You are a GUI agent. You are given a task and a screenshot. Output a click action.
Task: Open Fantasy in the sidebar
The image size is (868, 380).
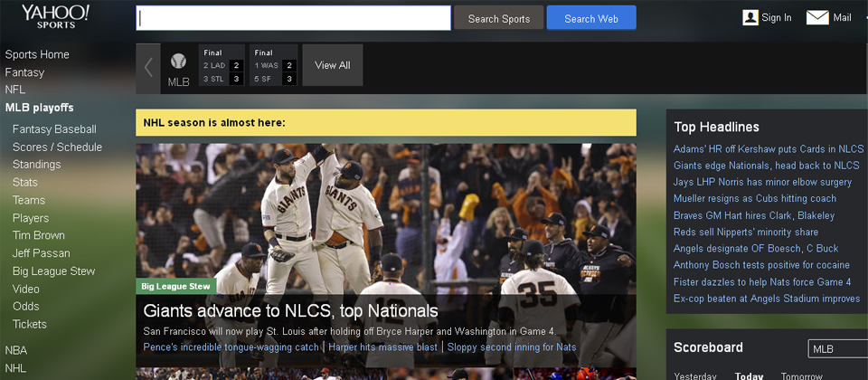click(24, 72)
